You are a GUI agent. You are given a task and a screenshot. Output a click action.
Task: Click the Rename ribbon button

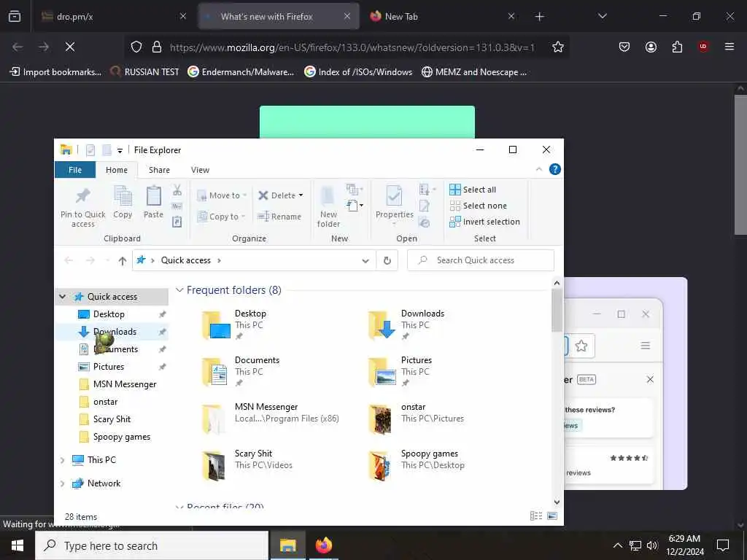point(279,217)
